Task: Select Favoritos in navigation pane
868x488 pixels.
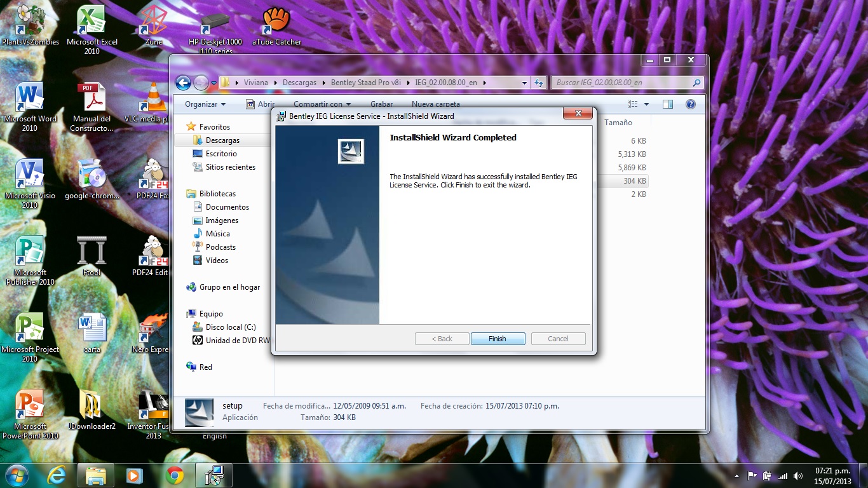Action: click(215, 127)
